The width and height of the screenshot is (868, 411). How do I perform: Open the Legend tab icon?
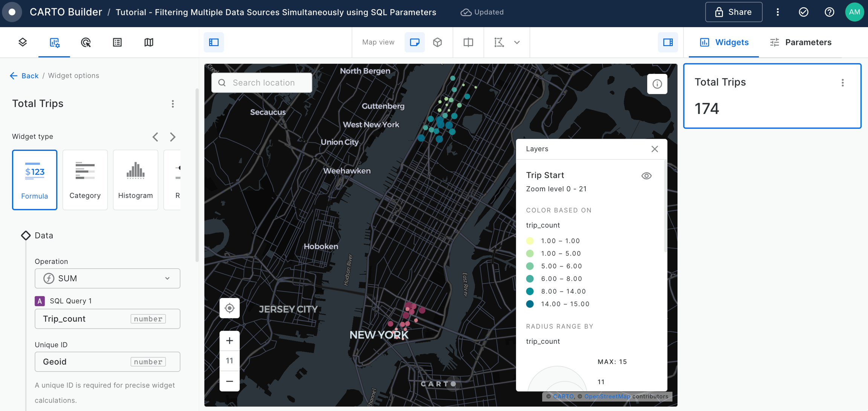point(117,42)
